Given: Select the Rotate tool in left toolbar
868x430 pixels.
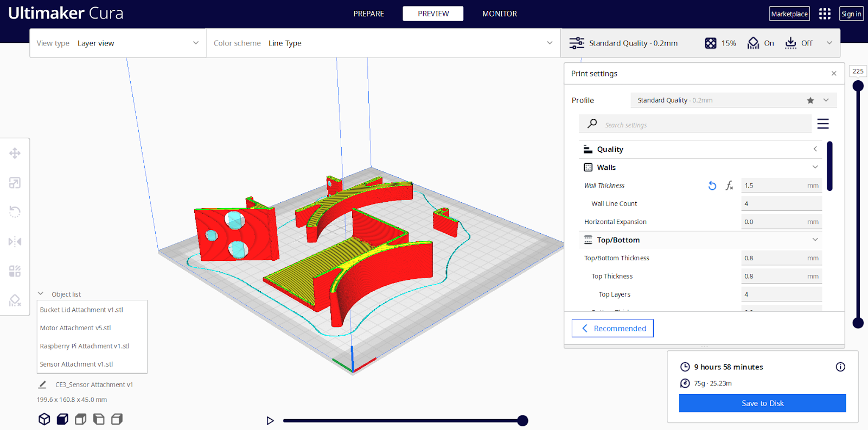Looking at the screenshot, I should tap(15, 212).
